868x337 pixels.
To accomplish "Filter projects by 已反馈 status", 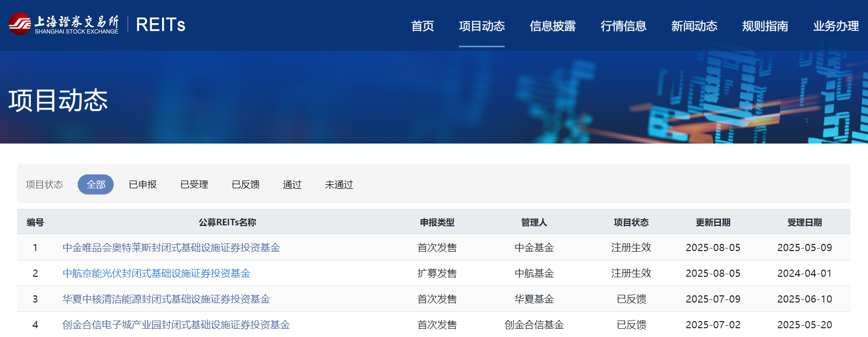I will [245, 184].
